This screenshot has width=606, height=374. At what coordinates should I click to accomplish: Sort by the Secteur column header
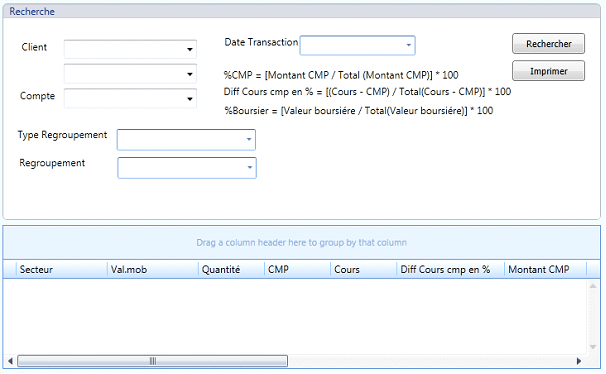pos(61,269)
